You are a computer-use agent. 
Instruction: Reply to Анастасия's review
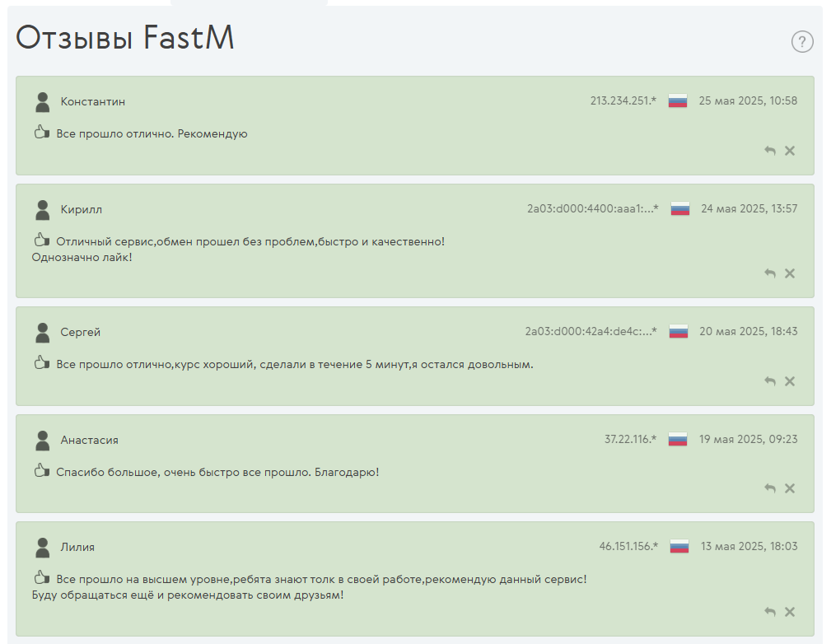(x=770, y=488)
